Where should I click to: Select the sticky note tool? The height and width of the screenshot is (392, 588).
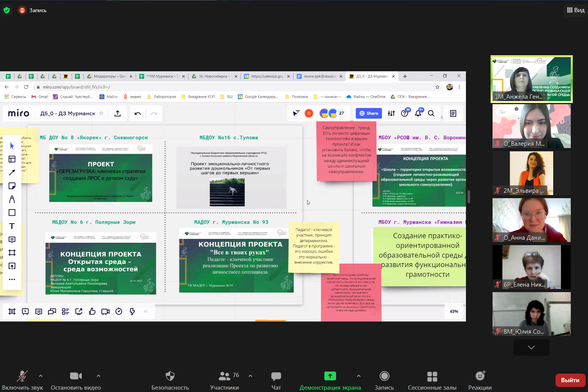coord(12,186)
